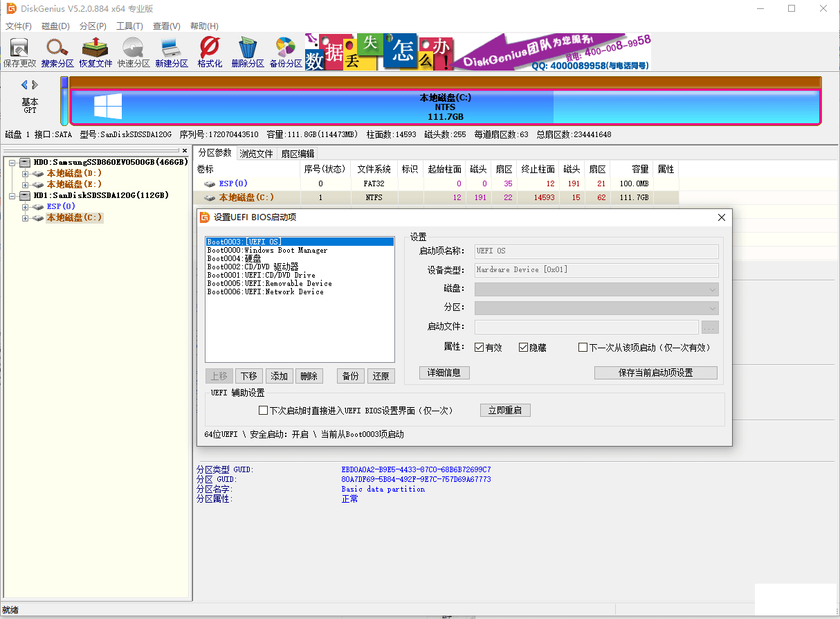Screen dimensions: 840x619
Task: Enable 下次启动时直接进入UEFI BIOS设置界面 checkbox
Action: [263, 411]
